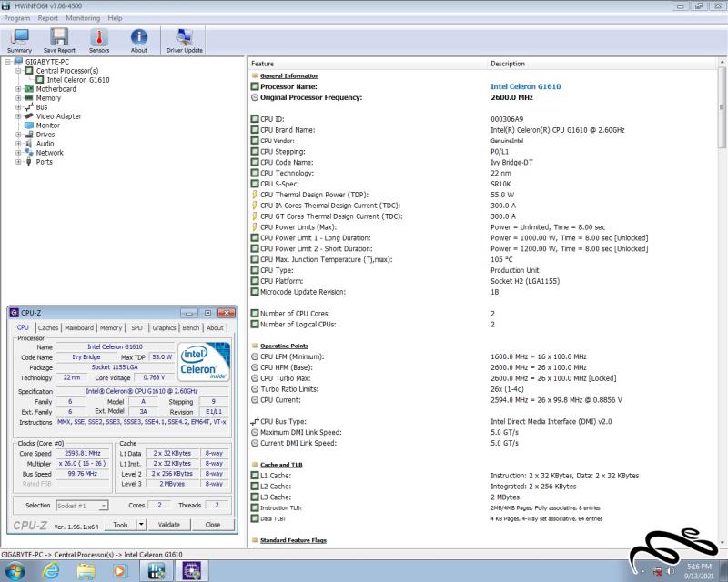The width and height of the screenshot is (728, 582).
Task: Select Intel Celeron G1610 tree item
Action: [77, 80]
